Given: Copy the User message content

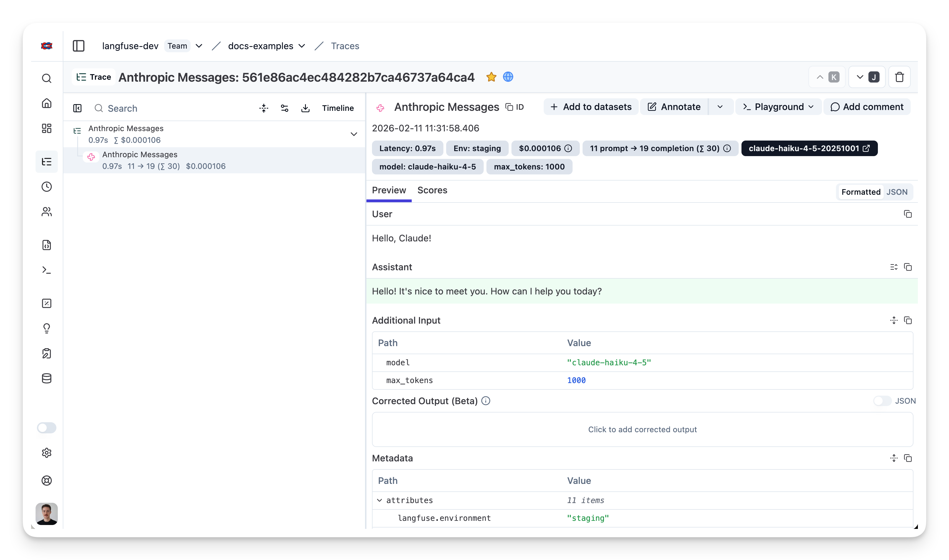Looking at the screenshot, I should click(908, 214).
